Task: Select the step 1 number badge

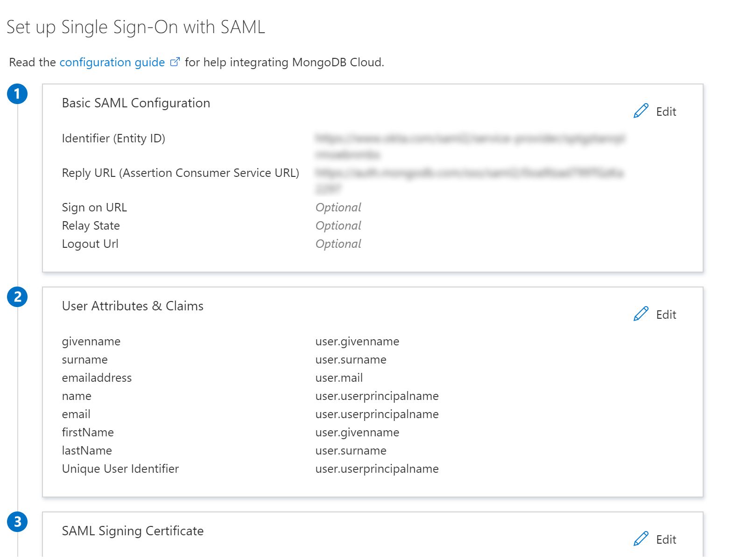Action: [17, 94]
